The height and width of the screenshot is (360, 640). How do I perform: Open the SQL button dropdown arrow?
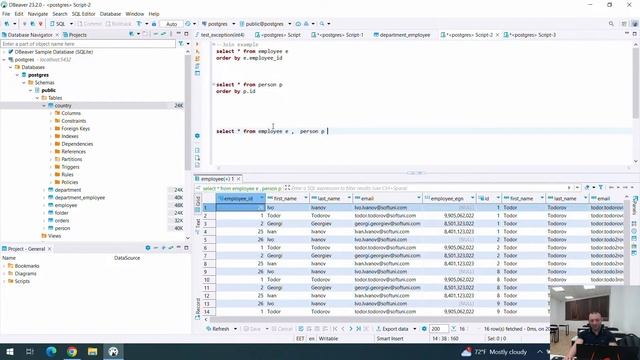tap(71, 24)
